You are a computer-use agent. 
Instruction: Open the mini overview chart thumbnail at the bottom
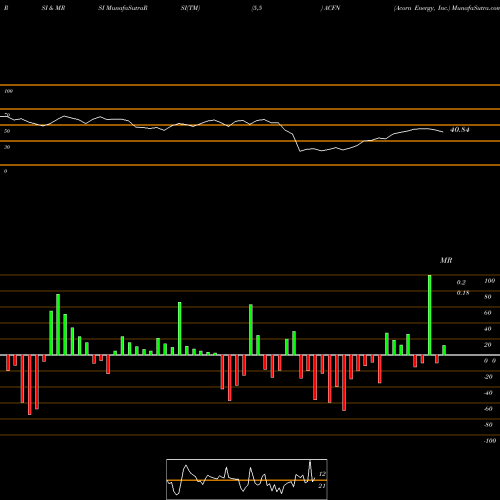[x=247, y=479]
